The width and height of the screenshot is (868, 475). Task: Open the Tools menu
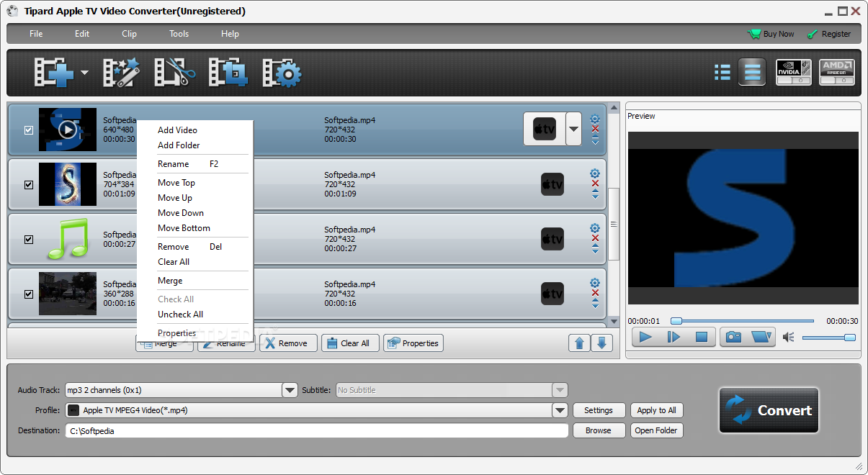point(179,34)
